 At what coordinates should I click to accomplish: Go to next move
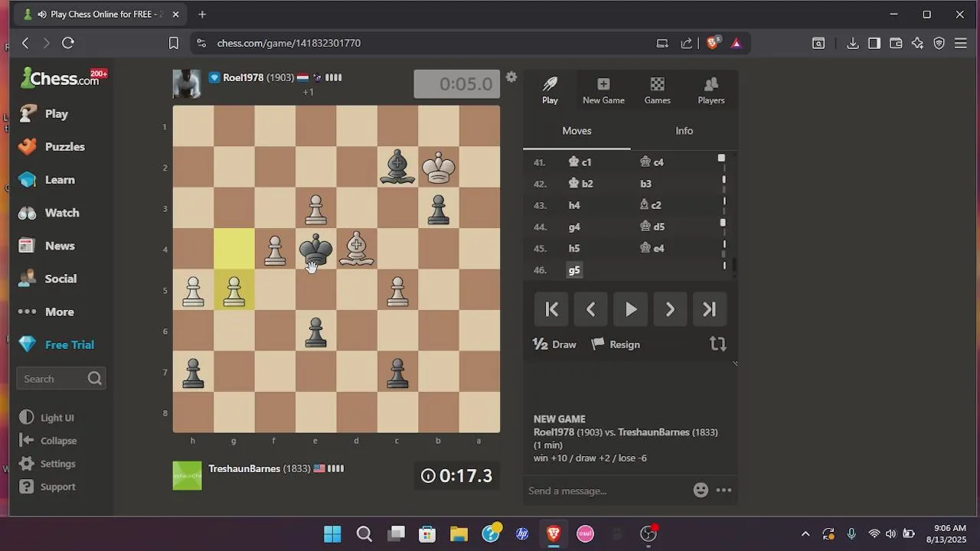(x=670, y=309)
